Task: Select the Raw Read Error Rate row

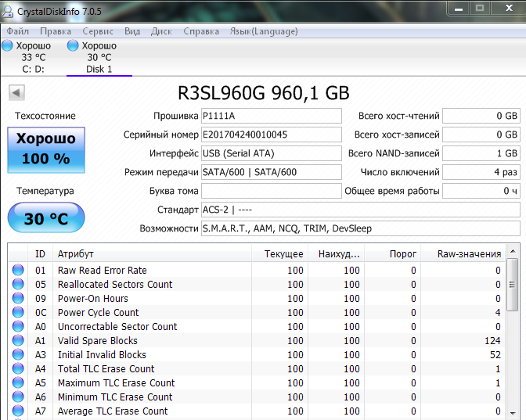Action: pos(257,270)
